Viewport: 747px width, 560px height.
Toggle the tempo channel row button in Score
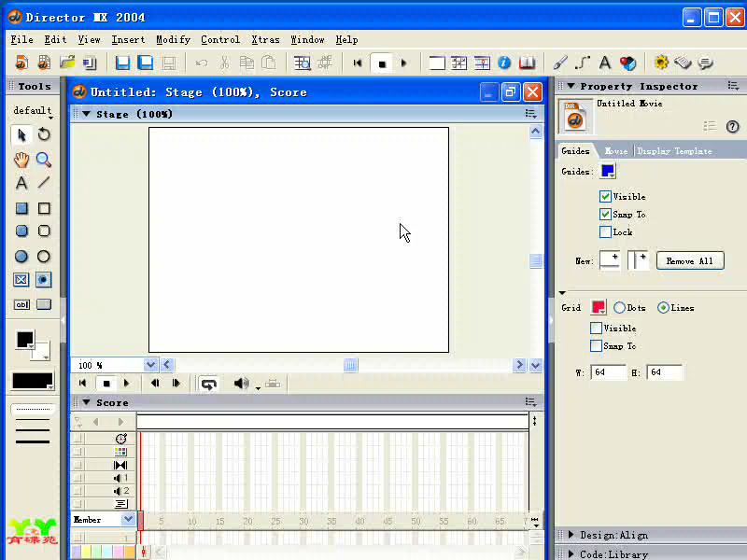78,439
